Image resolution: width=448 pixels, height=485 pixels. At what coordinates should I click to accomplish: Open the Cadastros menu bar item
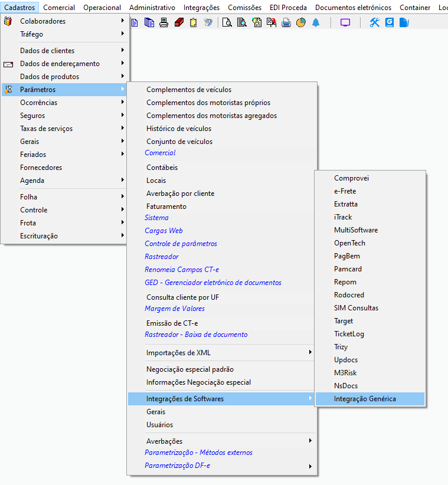[x=19, y=8]
